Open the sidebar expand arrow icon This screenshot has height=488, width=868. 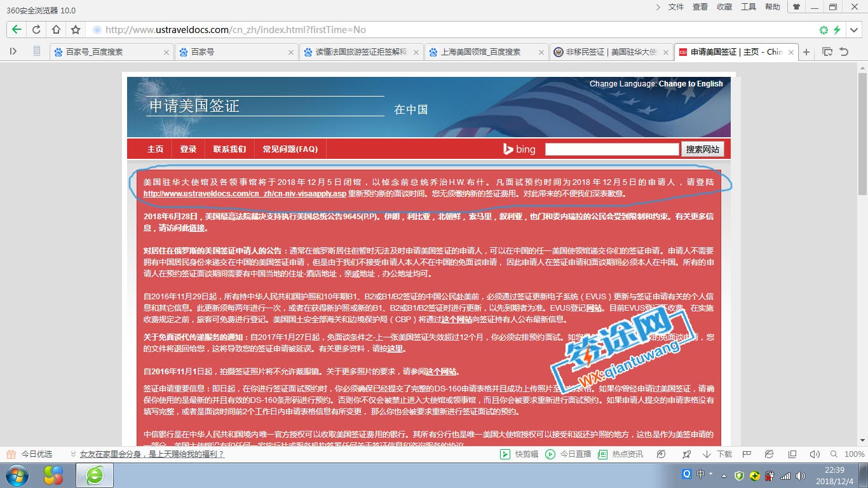click(x=13, y=51)
